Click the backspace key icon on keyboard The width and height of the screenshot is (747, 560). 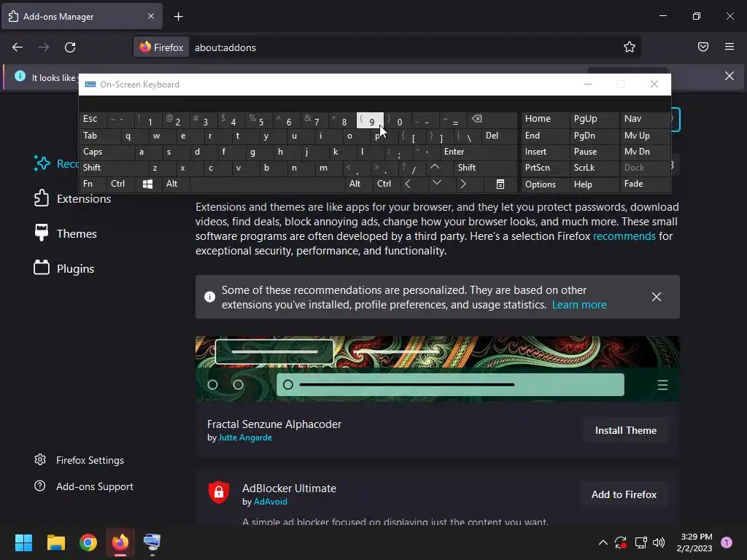click(x=492, y=120)
